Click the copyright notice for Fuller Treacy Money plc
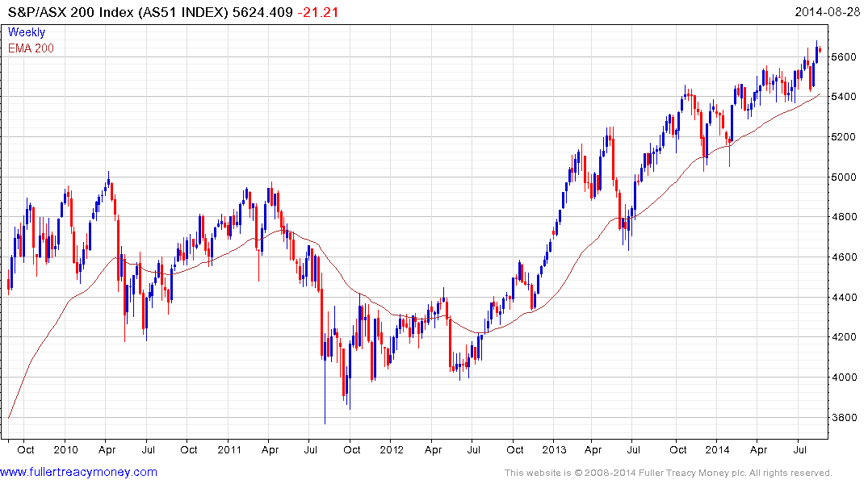Screen dimensions: 868x484 [669, 473]
